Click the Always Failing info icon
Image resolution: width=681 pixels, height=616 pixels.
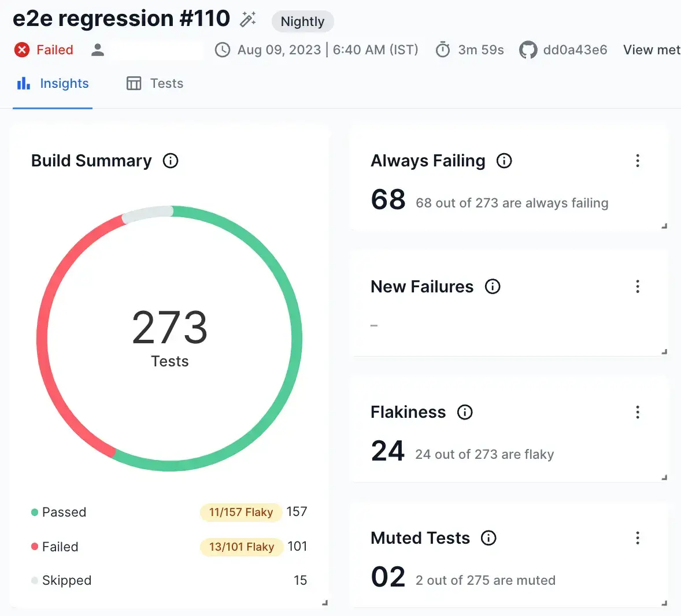click(504, 161)
